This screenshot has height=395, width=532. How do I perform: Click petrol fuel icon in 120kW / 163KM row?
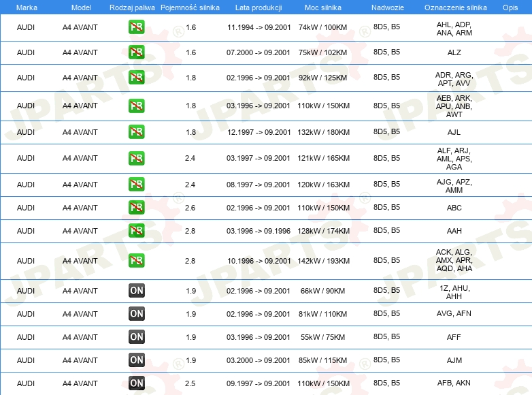click(x=136, y=185)
